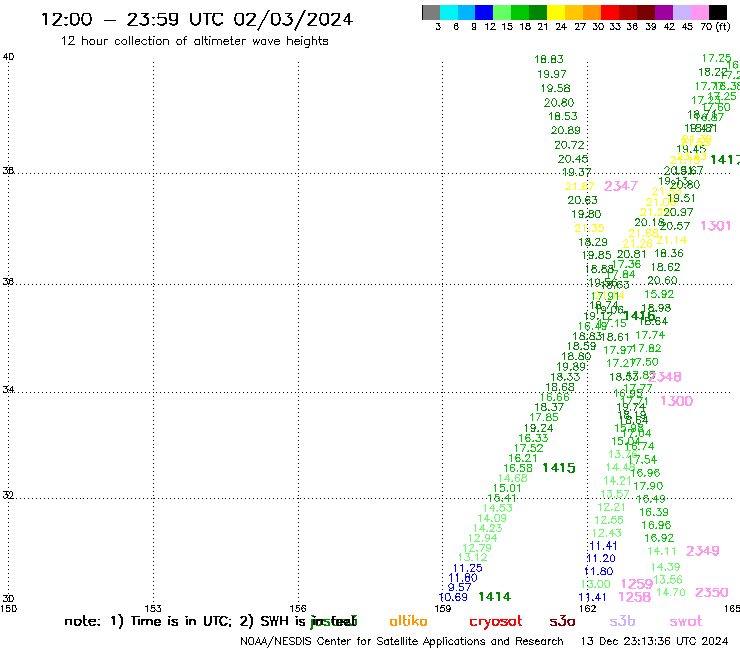Click the timestamp '13 Dec 23:13:36 UTC 2024'
Viewport: 740px width, 650px height.
[655, 642]
